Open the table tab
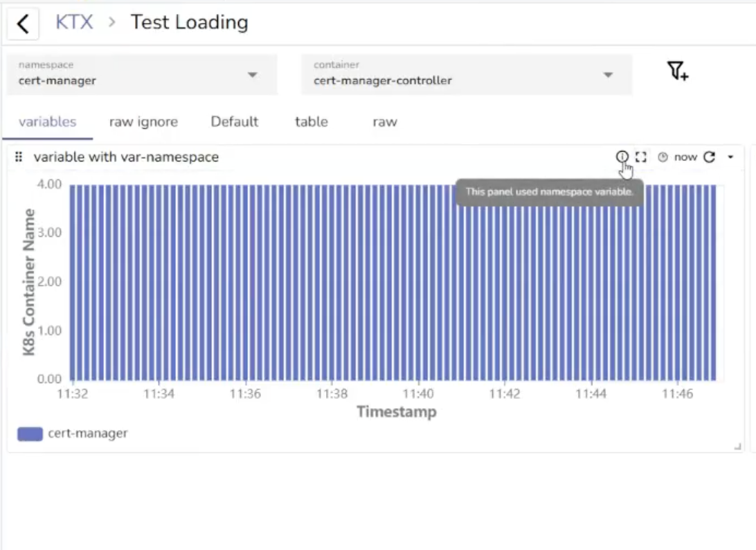Screen dimensions: 756x550 [311, 122]
